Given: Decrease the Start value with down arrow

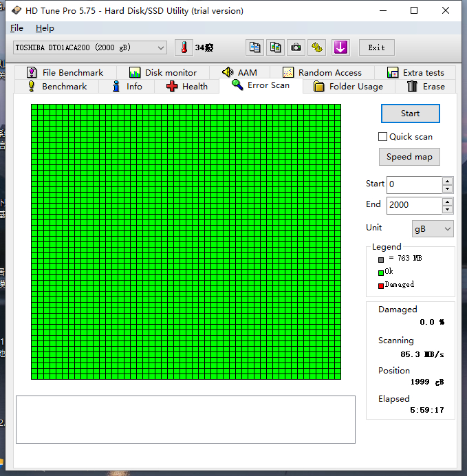Looking at the screenshot, I should point(447,189).
